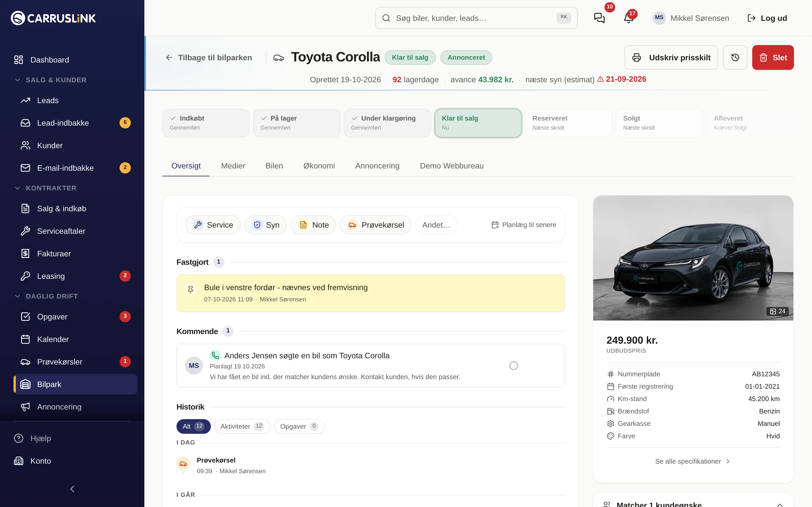812x507 pixels.
Task: Open vehicle history clock icon
Action: pyautogui.click(x=735, y=57)
